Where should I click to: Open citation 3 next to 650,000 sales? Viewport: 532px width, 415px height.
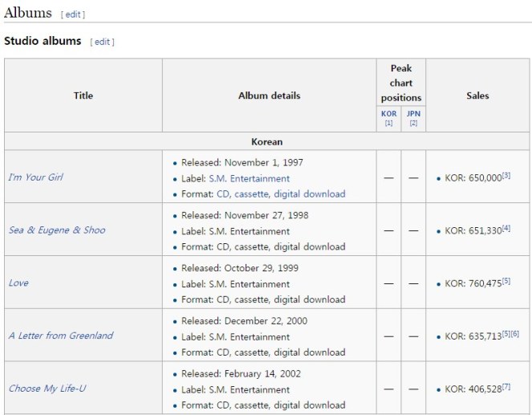pos(506,175)
